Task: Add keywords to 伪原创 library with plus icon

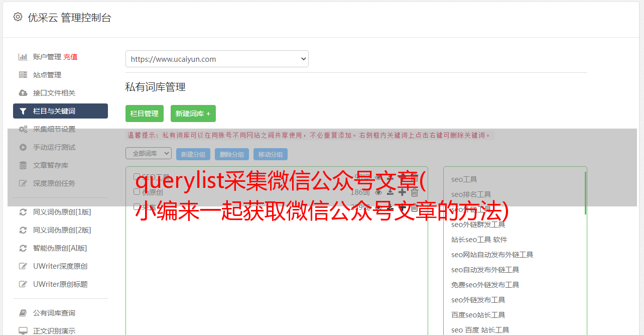Action: [x=402, y=192]
